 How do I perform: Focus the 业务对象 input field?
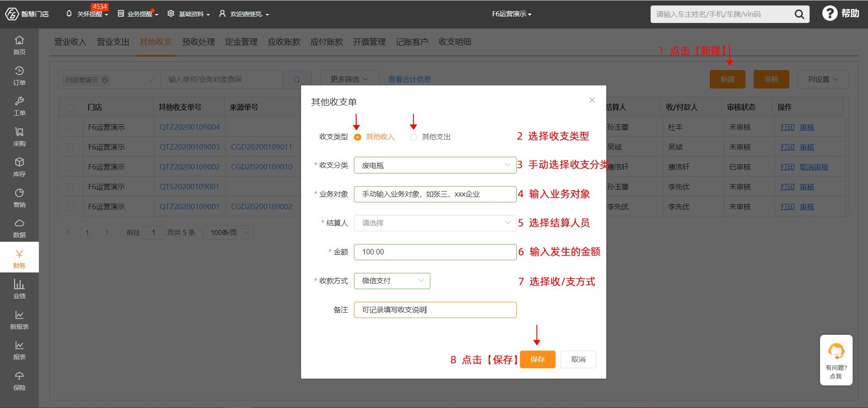click(x=435, y=194)
